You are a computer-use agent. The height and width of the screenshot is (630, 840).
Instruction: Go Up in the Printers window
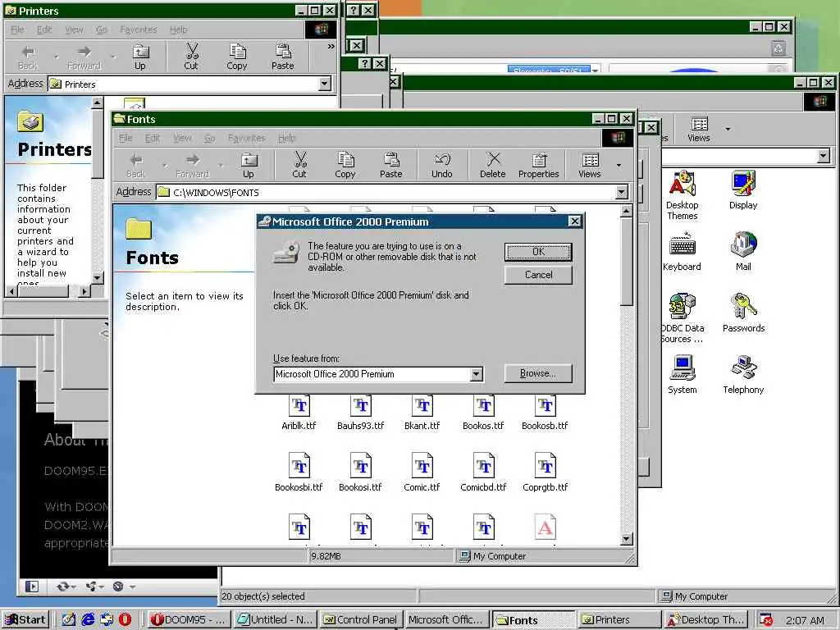click(139, 57)
